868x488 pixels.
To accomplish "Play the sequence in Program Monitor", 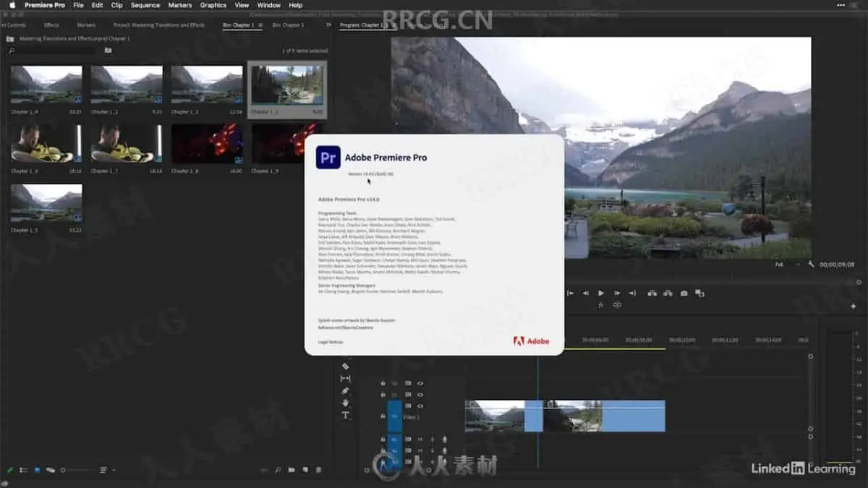I will [601, 293].
